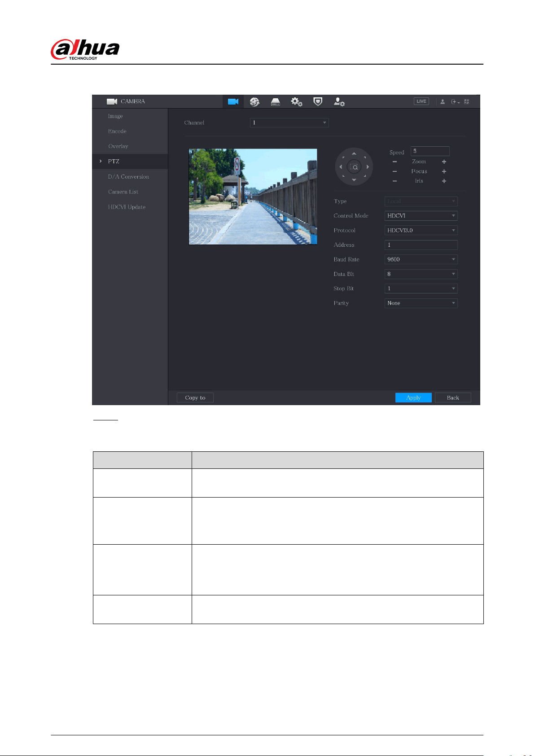Screen dimensions: 535x756
Task: Click the PTZ up-left diagonal arrow
Action: [x=343, y=157]
